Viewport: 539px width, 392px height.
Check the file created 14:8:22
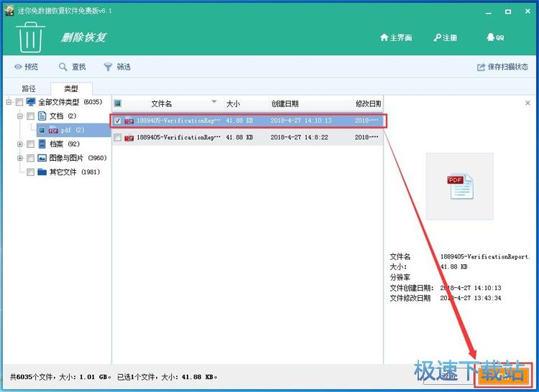point(118,138)
